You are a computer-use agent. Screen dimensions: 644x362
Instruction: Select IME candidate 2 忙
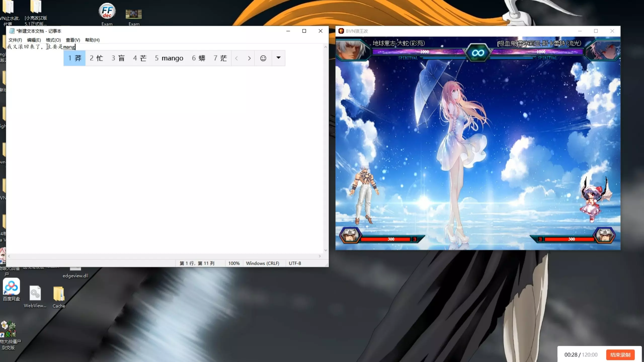point(96,58)
